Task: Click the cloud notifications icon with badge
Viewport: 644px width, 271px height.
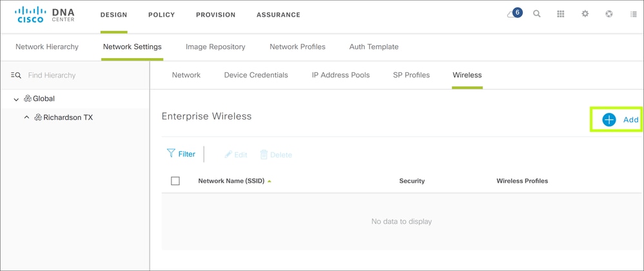Action: point(514,14)
